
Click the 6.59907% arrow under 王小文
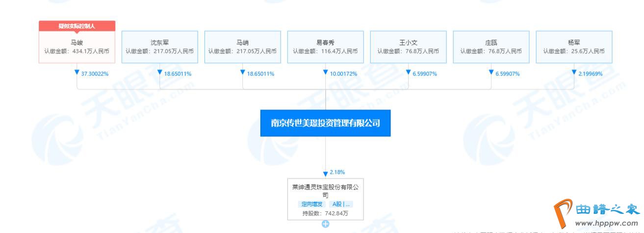coord(408,73)
